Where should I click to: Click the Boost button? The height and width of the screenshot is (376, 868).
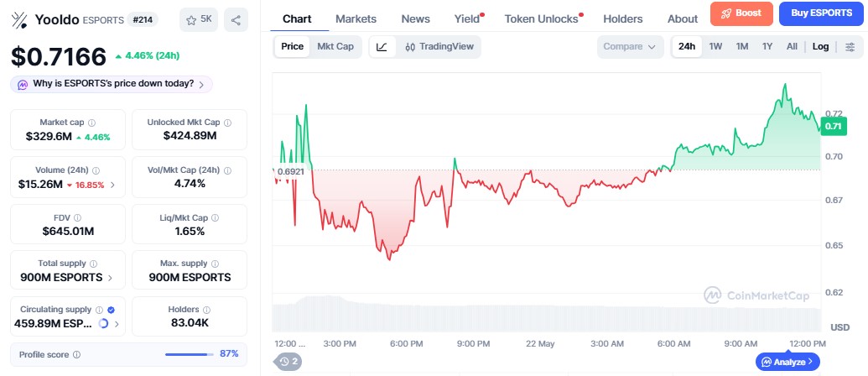click(741, 13)
